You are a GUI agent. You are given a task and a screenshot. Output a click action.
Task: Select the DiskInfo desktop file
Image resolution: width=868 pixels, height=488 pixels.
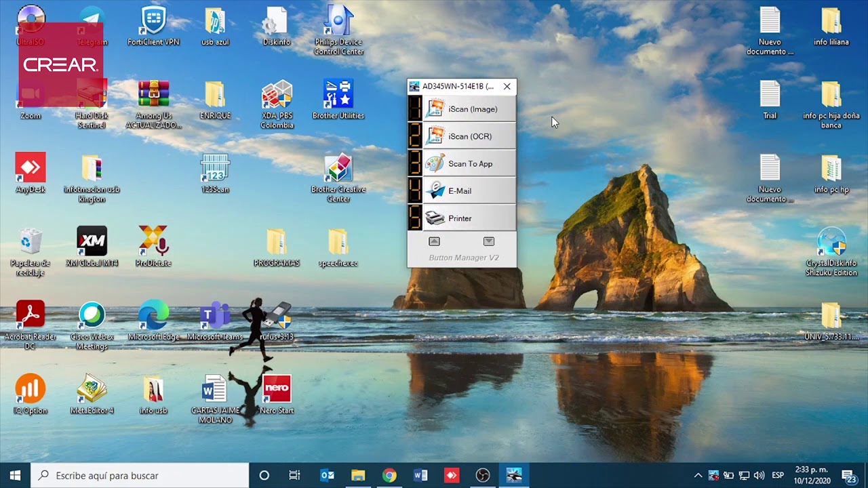tap(276, 26)
